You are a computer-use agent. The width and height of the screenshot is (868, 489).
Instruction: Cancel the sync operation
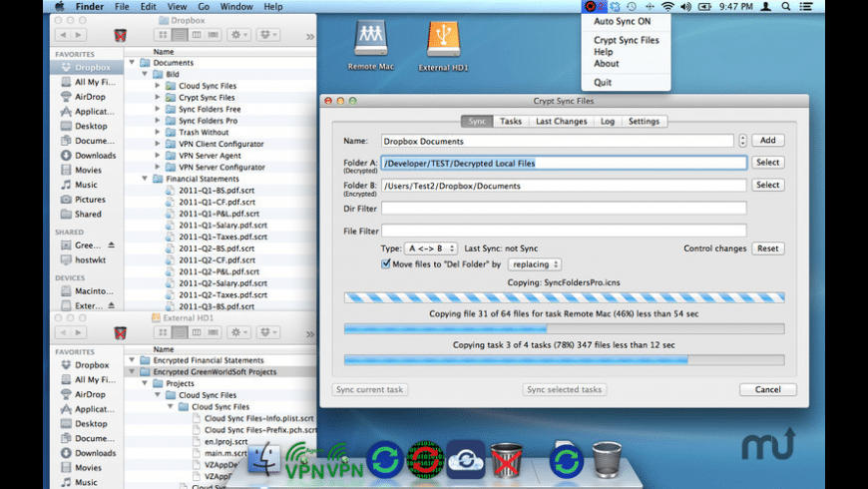click(x=768, y=390)
